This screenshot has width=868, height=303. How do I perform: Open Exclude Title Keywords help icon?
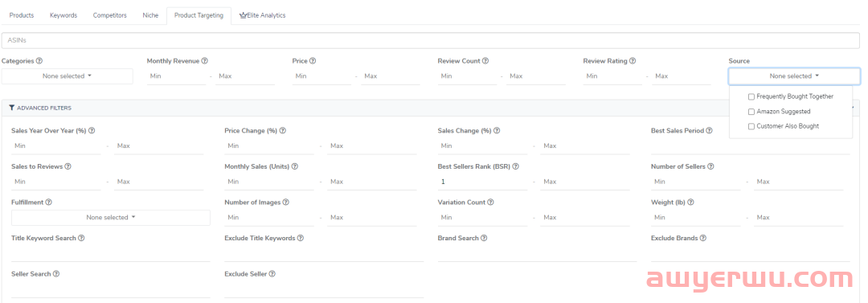click(301, 238)
